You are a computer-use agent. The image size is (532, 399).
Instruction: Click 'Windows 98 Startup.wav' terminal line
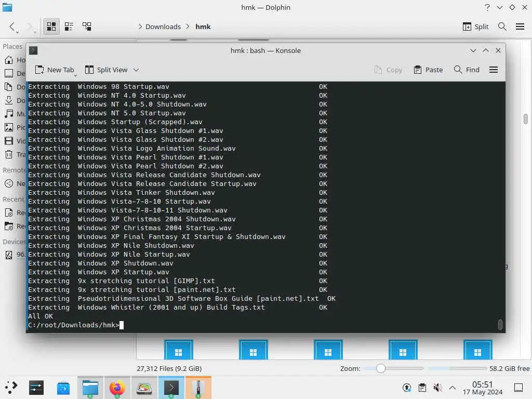point(123,87)
